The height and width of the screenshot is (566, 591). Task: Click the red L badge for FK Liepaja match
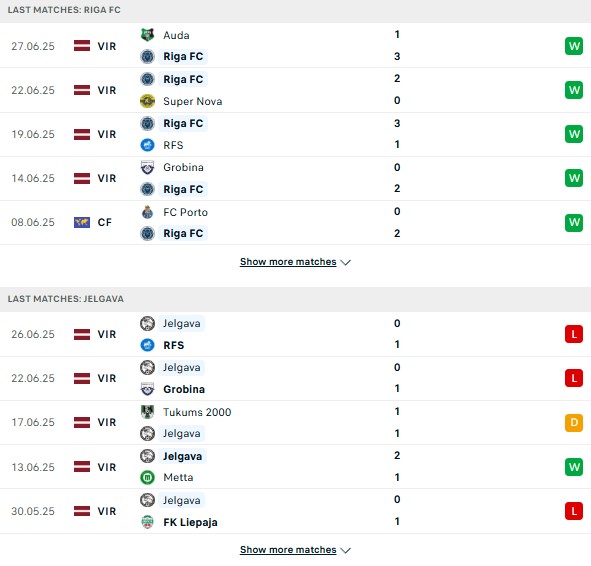click(x=574, y=511)
